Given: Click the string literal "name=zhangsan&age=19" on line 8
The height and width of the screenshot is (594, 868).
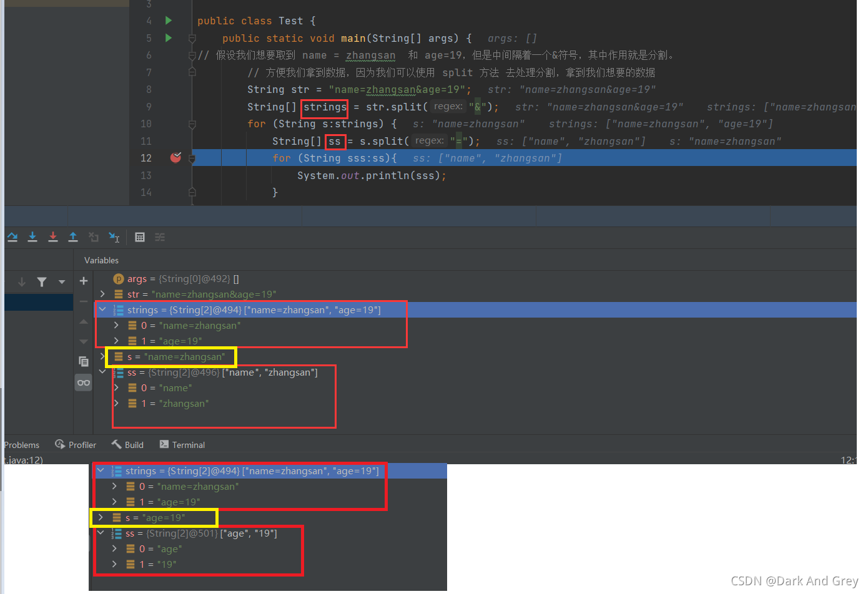Looking at the screenshot, I should coord(397,90).
